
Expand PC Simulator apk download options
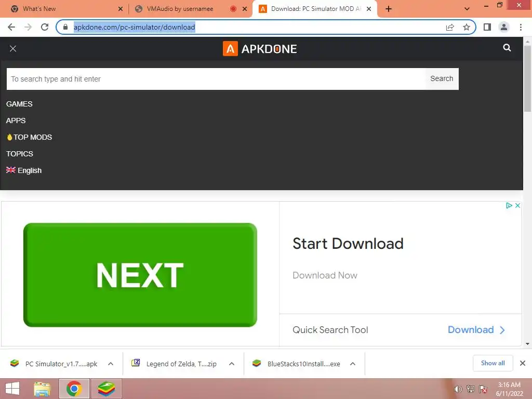click(111, 364)
